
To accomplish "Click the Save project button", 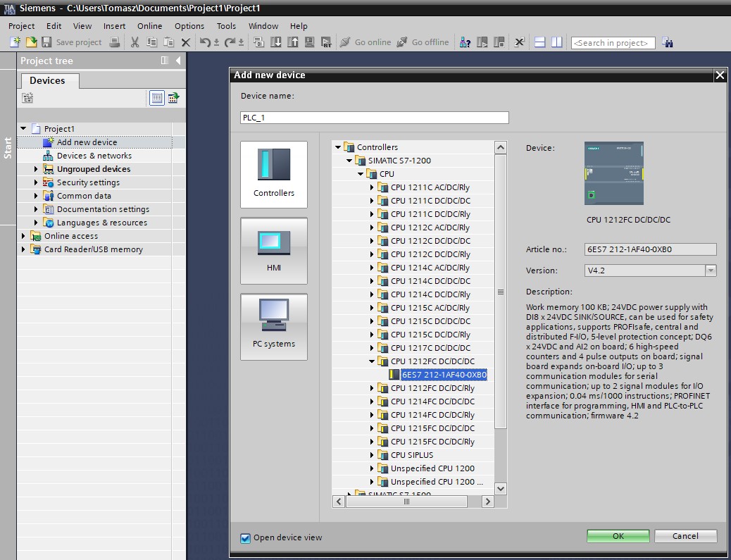I will (x=72, y=42).
